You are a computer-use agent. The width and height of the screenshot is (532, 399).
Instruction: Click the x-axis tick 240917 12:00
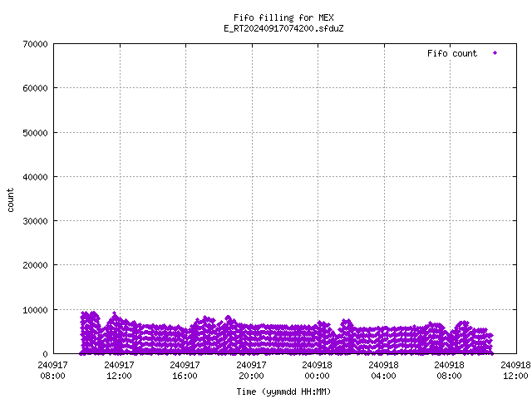(119, 370)
